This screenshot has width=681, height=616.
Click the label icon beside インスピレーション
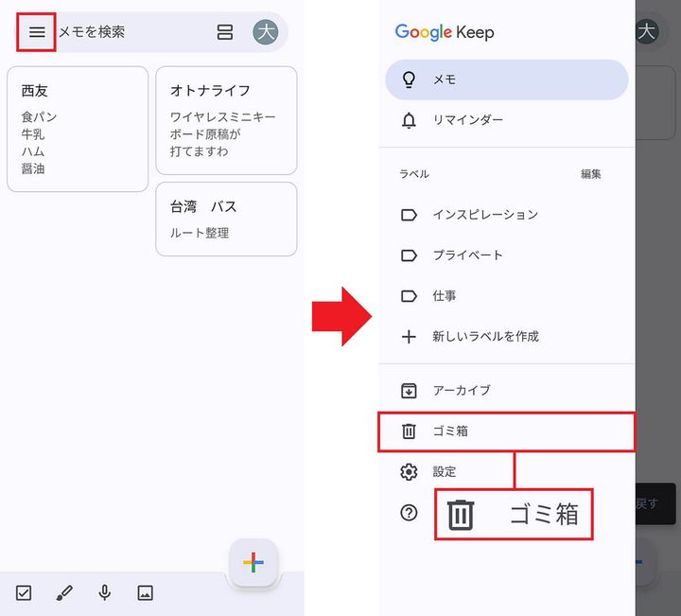(409, 215)
